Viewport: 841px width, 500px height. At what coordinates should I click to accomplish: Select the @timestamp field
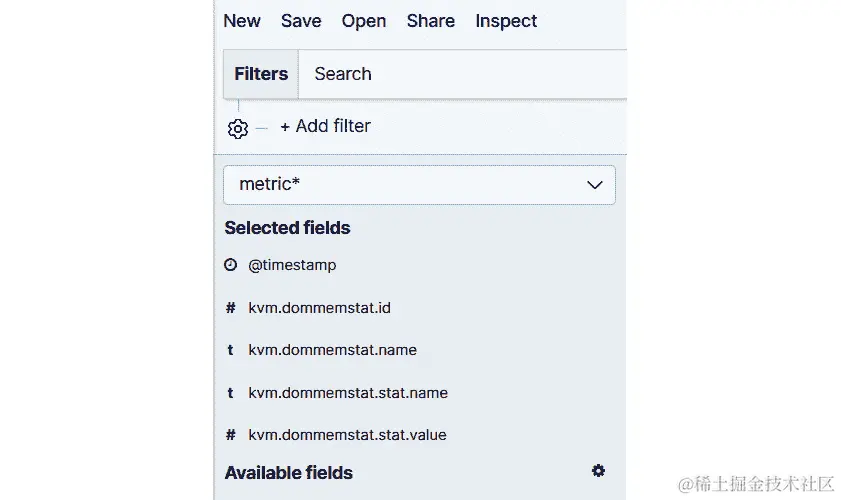click(292, 265)
